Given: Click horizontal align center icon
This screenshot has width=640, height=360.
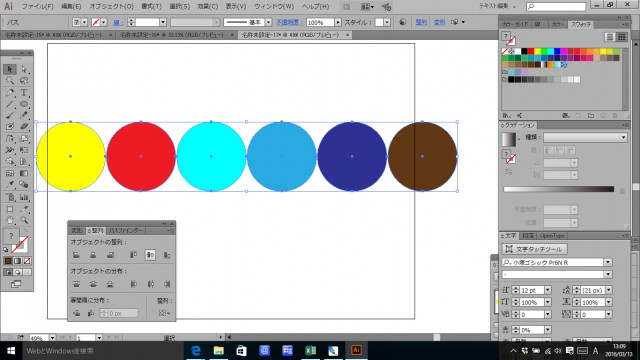Looking at the screenshot, I should click(x=93, y=255).
